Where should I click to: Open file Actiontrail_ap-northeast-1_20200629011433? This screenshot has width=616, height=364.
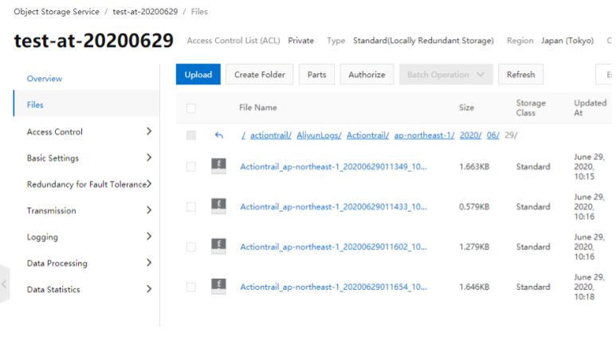(334, 207)
